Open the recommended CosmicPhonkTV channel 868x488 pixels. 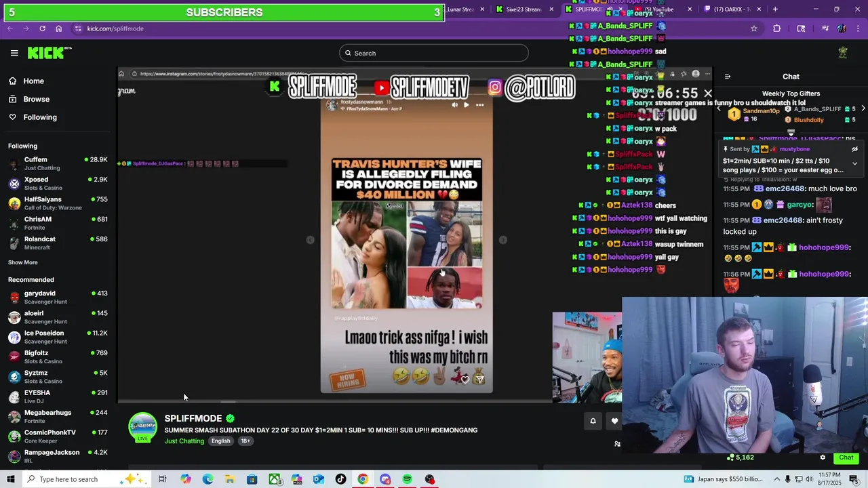coord(58,436)
